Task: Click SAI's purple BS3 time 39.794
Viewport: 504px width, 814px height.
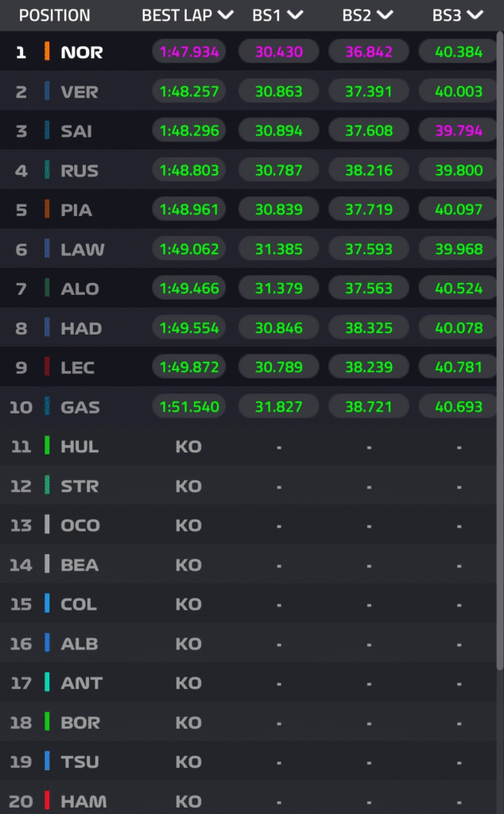Action: tap(459, 131)
